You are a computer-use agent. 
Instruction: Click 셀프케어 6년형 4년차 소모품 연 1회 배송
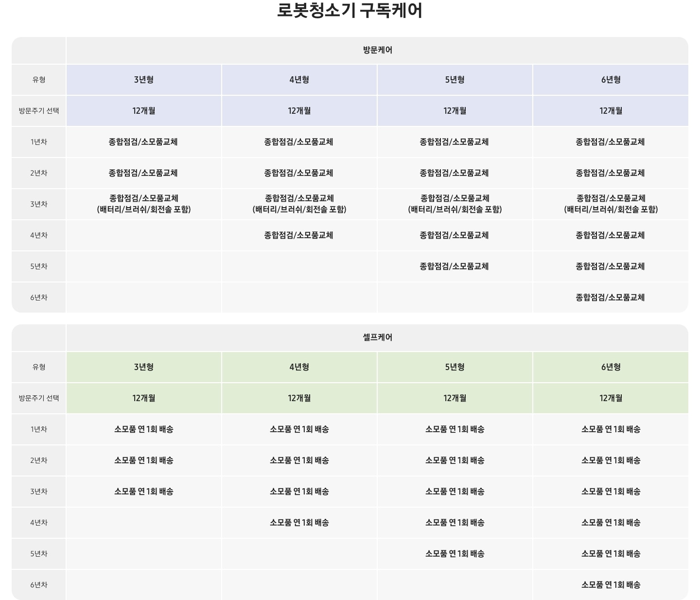[611, 523]
